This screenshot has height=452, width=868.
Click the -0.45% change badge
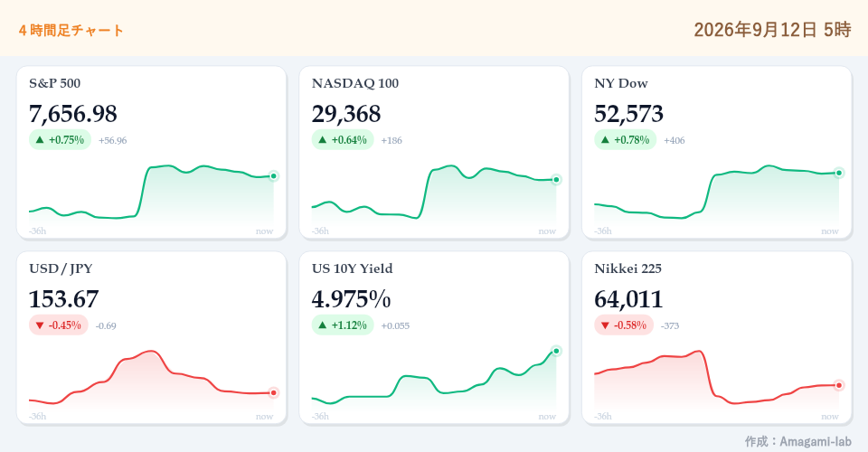pyautogui.click(x=59, y=325)
